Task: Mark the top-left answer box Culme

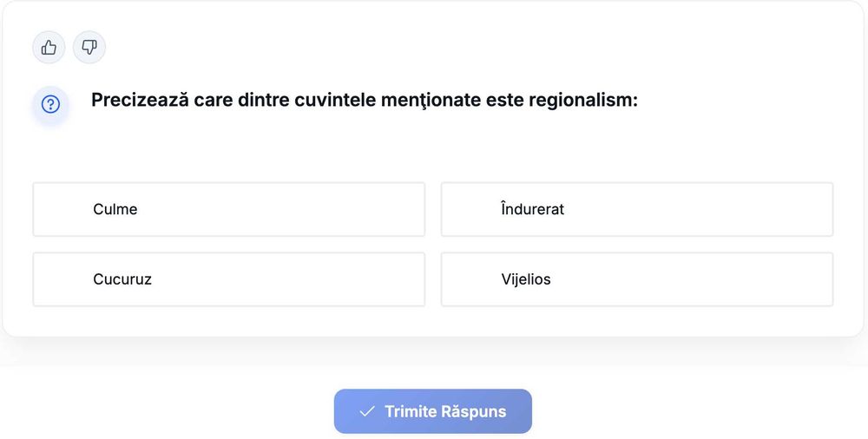Action: click(228, 209)
